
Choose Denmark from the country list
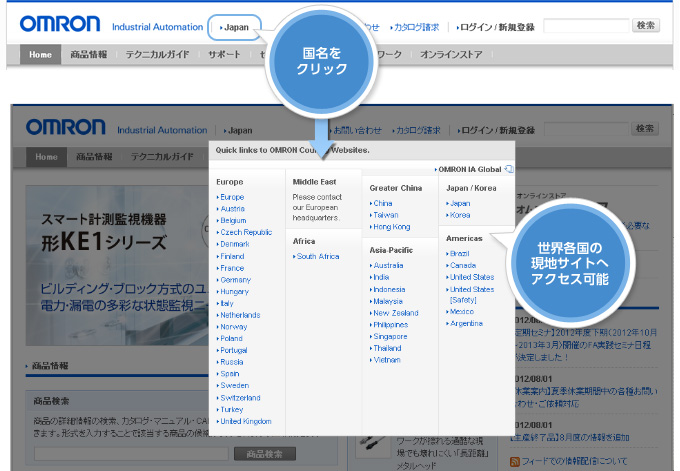tap(233, 244)
